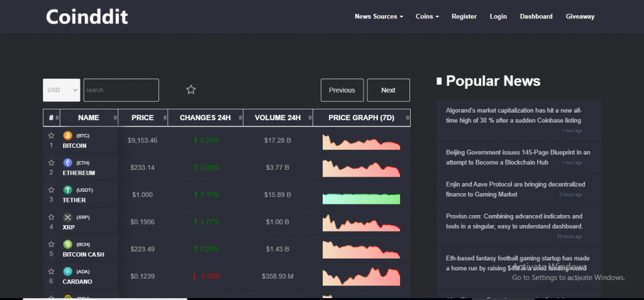Favorite Tether with its star

52,190
